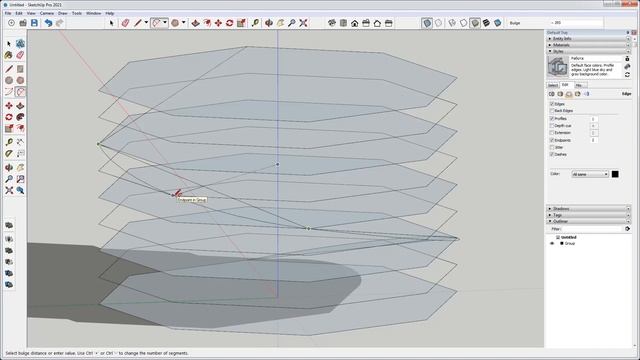Click the update style refresh icon
This screenshot has width=640, height=360.
click(627, 75)
